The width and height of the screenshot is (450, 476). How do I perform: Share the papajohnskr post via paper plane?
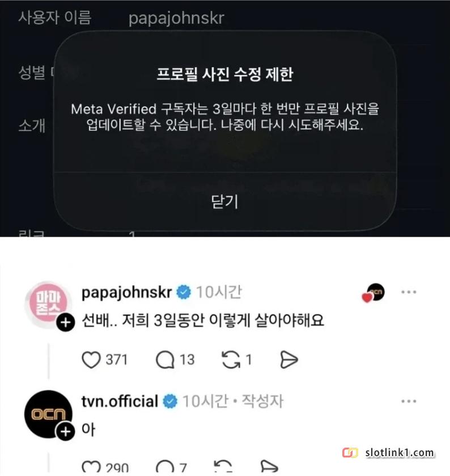(x=288, y=360)
